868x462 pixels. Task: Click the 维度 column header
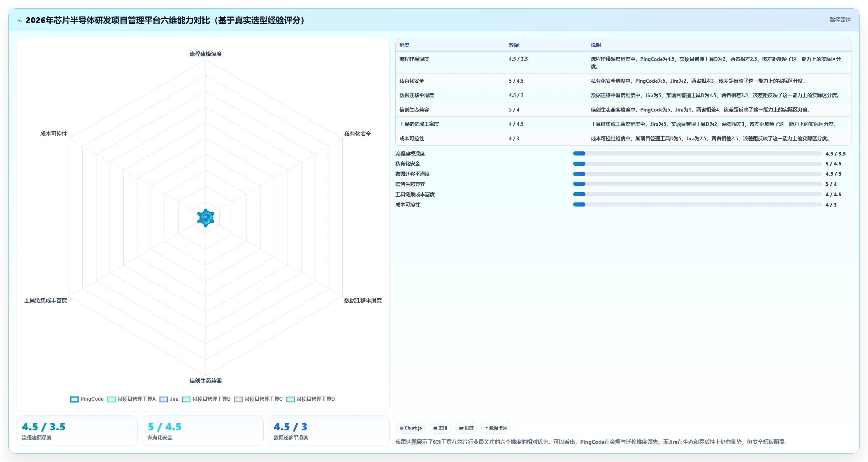(x=404, y=45)
